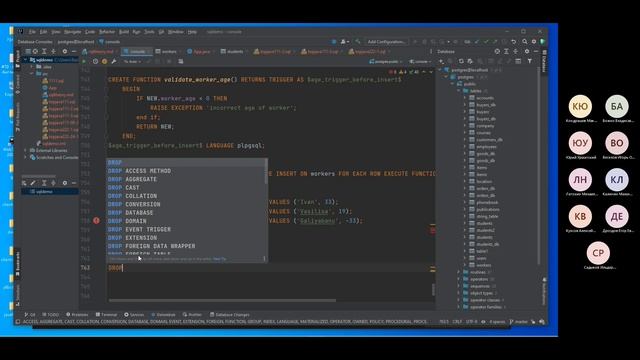Toggle the Database Changes tool window button
This screenshot has width=640, height=360.
pyautogui.click(x=229, y=315)
